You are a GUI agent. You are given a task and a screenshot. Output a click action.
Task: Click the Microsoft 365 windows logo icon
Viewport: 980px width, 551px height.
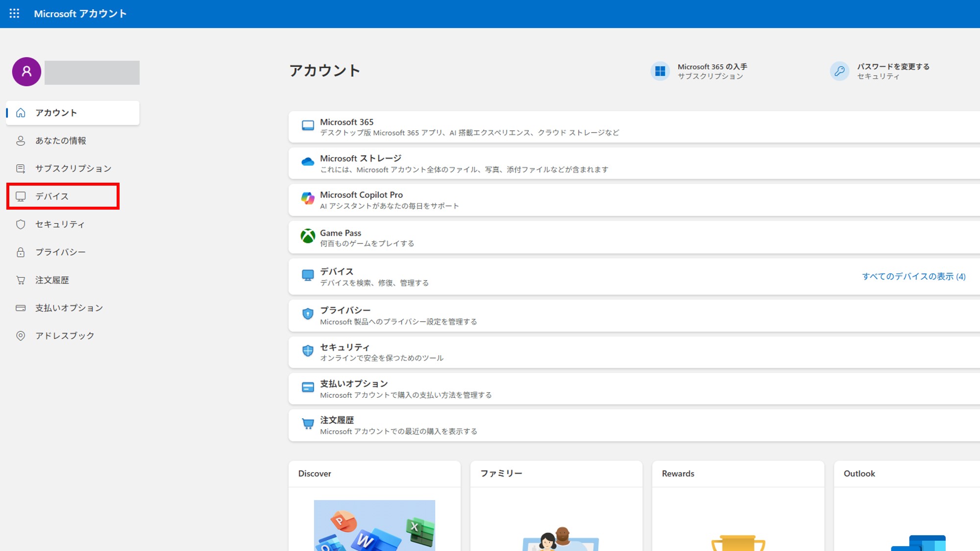click(660, 72)
